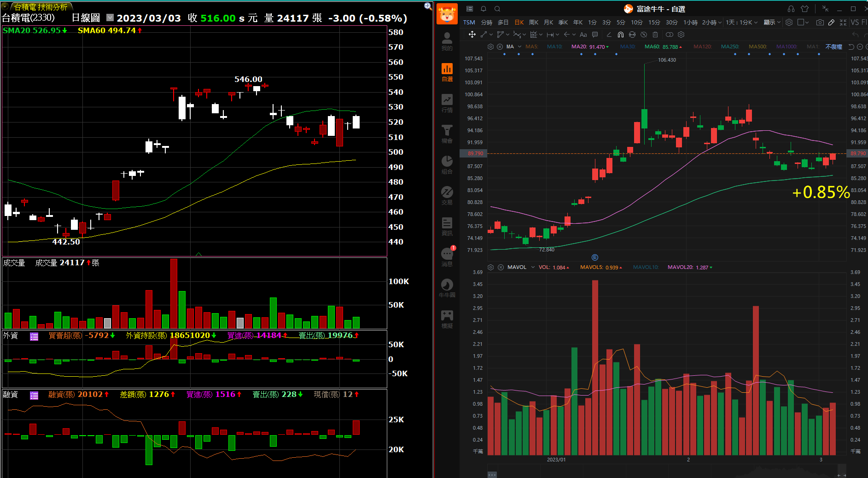Viewport: 868px width, 478px height.
Task: Select the comment bubble annotation tool
Action: [x=595, y=35]
